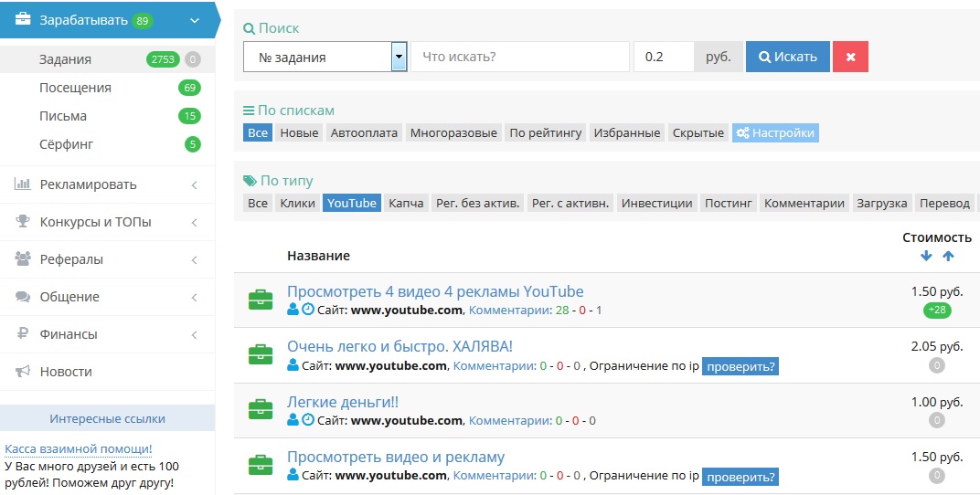980x495 pixels.
Task: Select the YouTube type filter
Action: pyautogui.click(x=352, y=203)
